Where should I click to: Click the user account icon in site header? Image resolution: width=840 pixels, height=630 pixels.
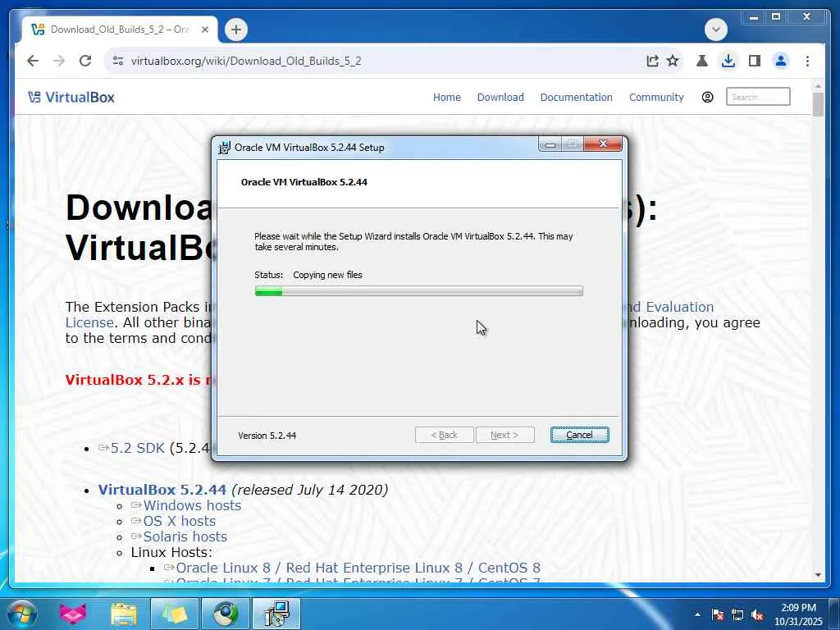coord(707,98)
